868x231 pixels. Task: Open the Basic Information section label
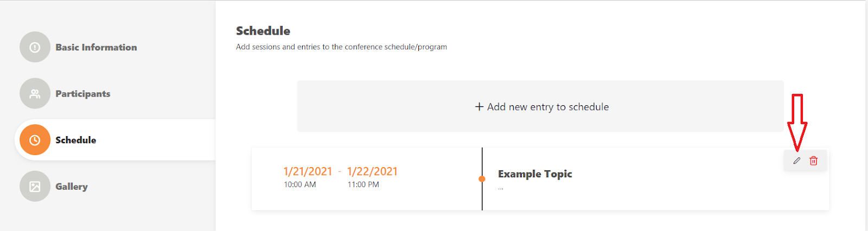[x=96, y=47]
